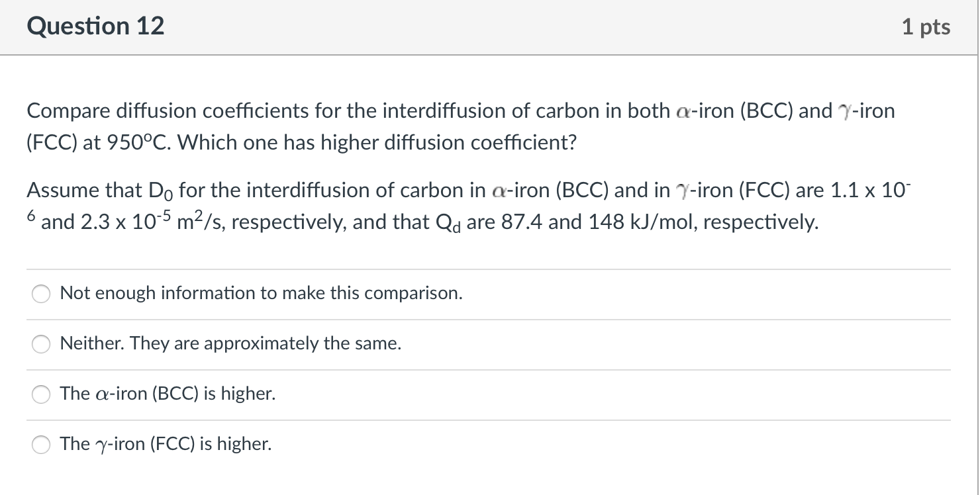This screenshot has width=980, height=495.
Task: Click the answer row mentioning γ-iron (FCC)
Action: pos(165,444)
